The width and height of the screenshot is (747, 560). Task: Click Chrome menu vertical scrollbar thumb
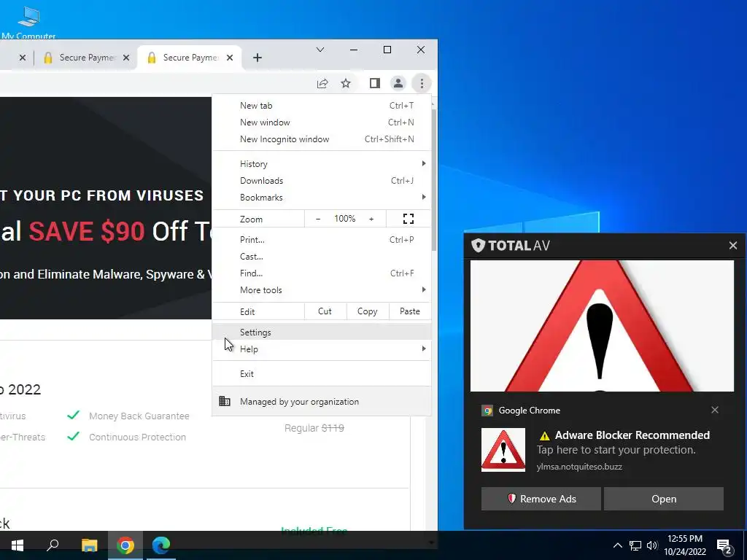434,180
